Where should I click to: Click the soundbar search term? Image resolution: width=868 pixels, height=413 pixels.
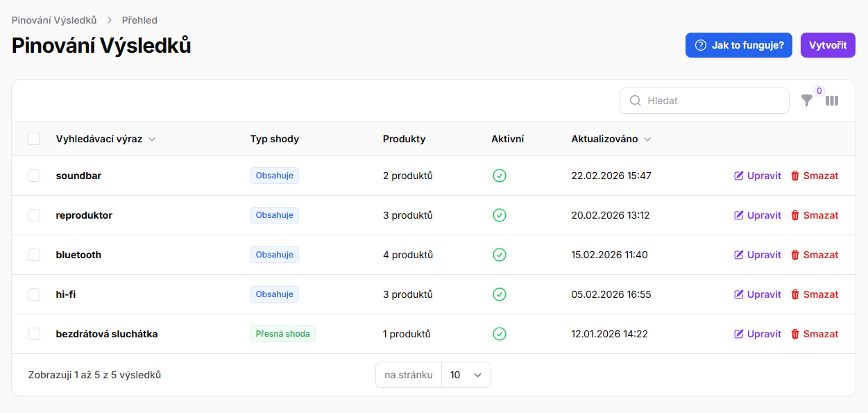tap(78, 176)
